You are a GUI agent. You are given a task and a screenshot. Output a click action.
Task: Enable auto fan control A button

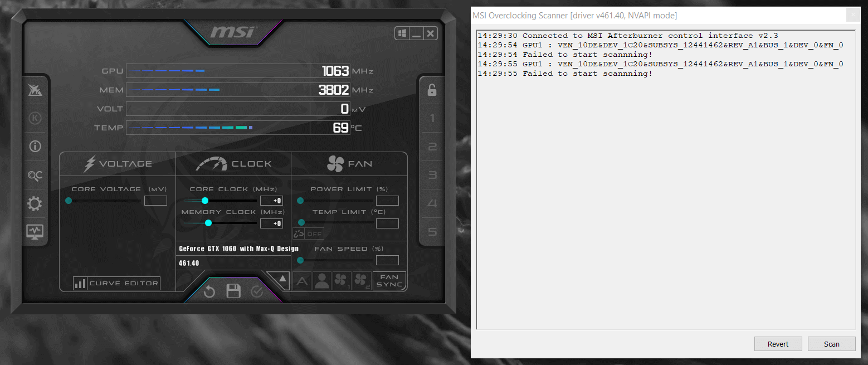(x=301, y=281)
